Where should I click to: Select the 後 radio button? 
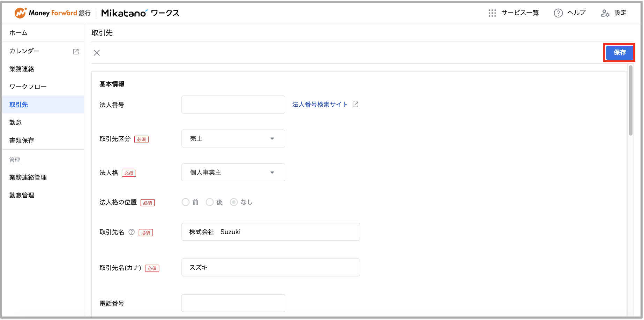[210, 202]
